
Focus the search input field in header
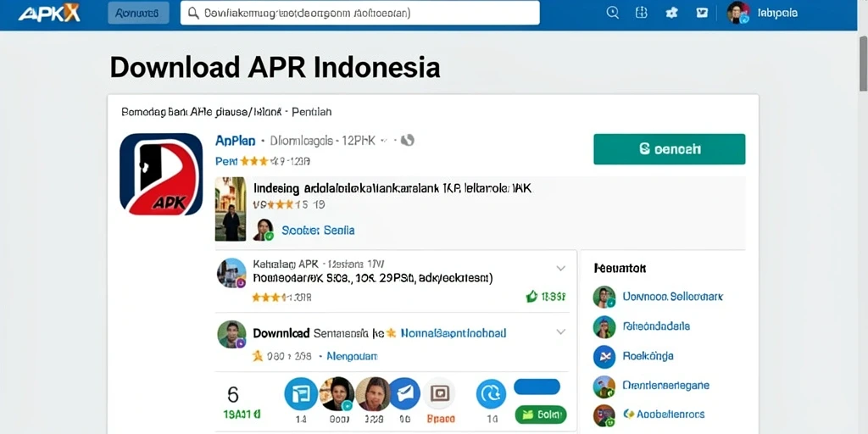pyautogui.click(x=359, y=13)
